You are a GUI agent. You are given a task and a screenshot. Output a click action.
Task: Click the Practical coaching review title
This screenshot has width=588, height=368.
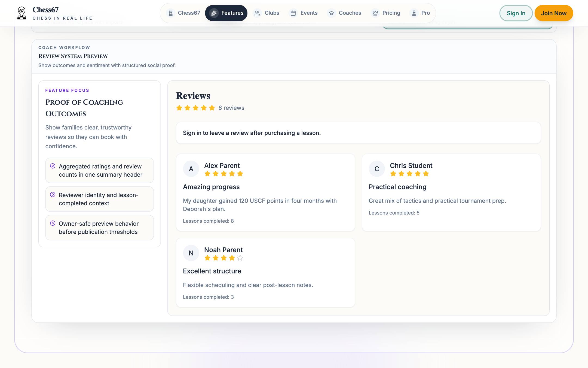tap(397, 187)
